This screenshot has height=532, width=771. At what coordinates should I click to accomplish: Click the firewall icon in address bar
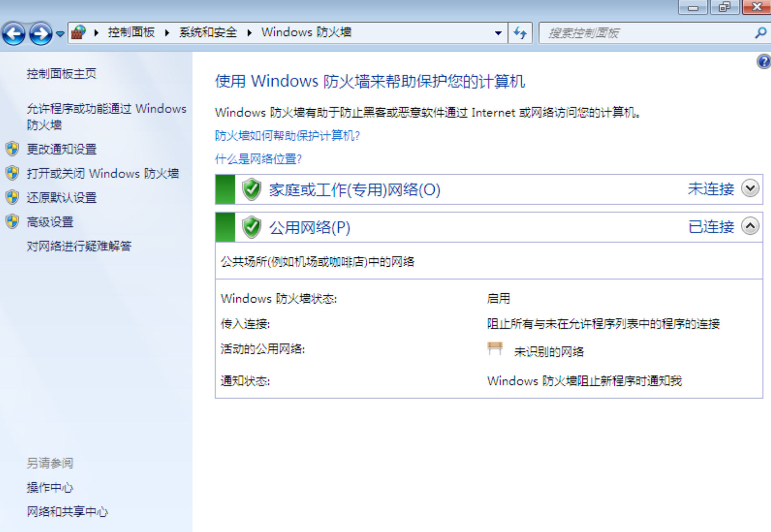pos(79,32)
